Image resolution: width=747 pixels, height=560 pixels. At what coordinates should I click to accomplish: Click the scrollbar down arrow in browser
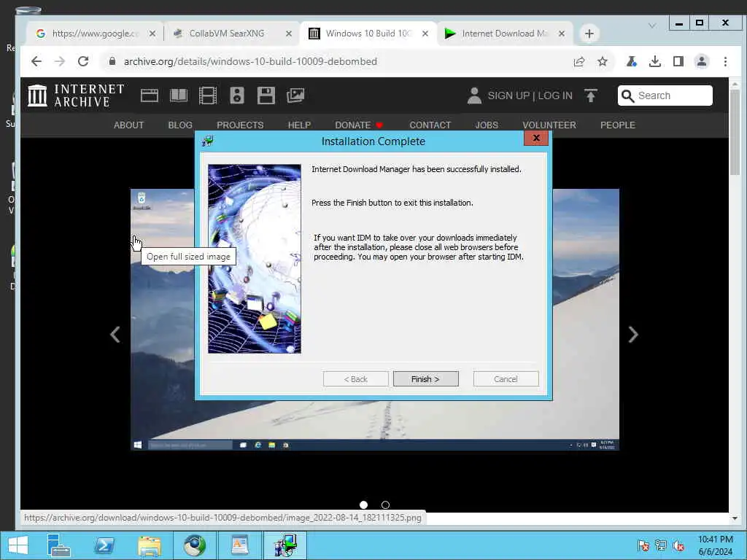pos(735,518)
